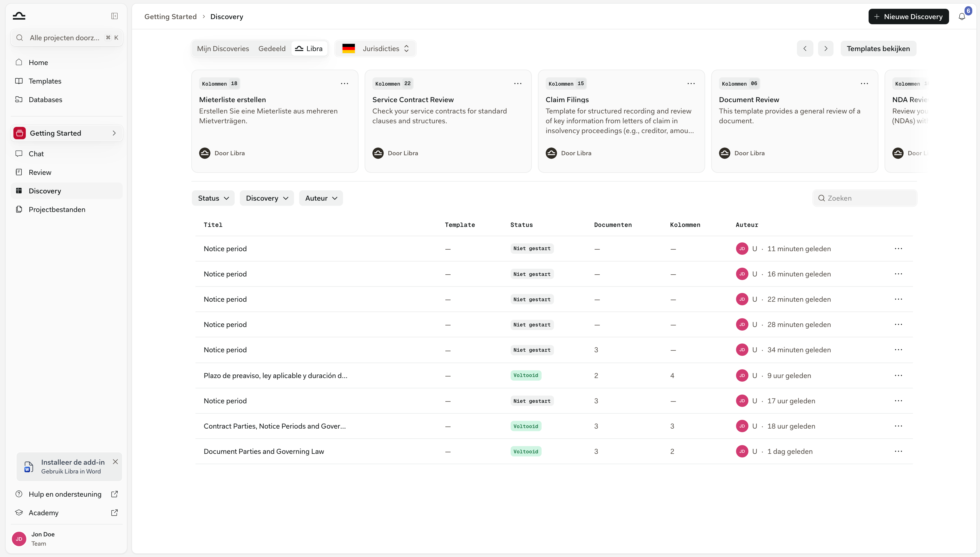Click the Nieuwe Discovery button
980x557 pixels.
coord(909,17)
